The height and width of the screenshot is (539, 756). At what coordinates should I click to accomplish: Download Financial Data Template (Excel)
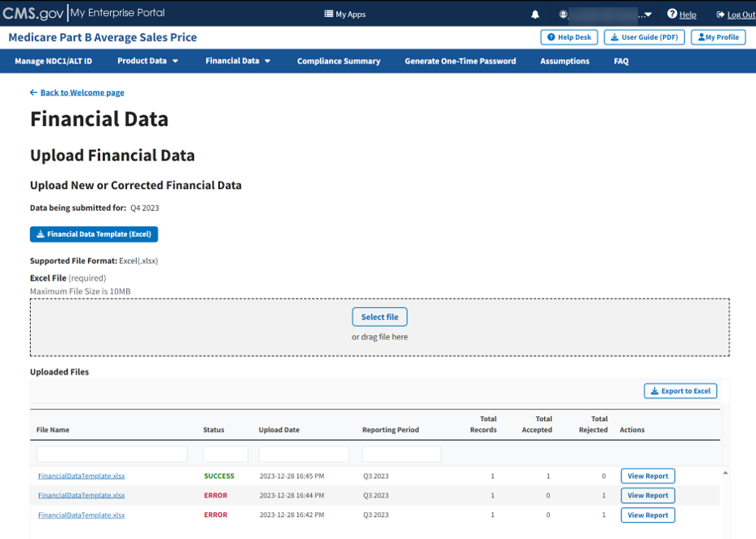[x=94, y=234]
